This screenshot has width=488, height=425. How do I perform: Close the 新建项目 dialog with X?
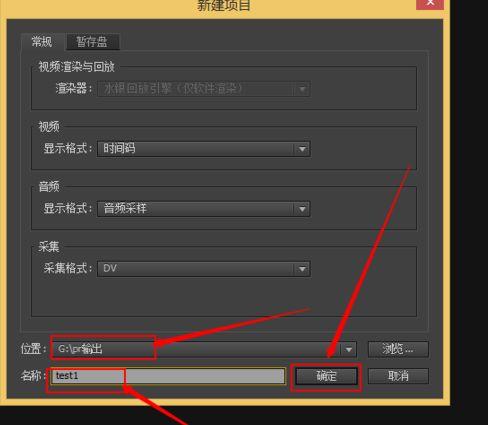pyautogui.click(x=430, y=3)
